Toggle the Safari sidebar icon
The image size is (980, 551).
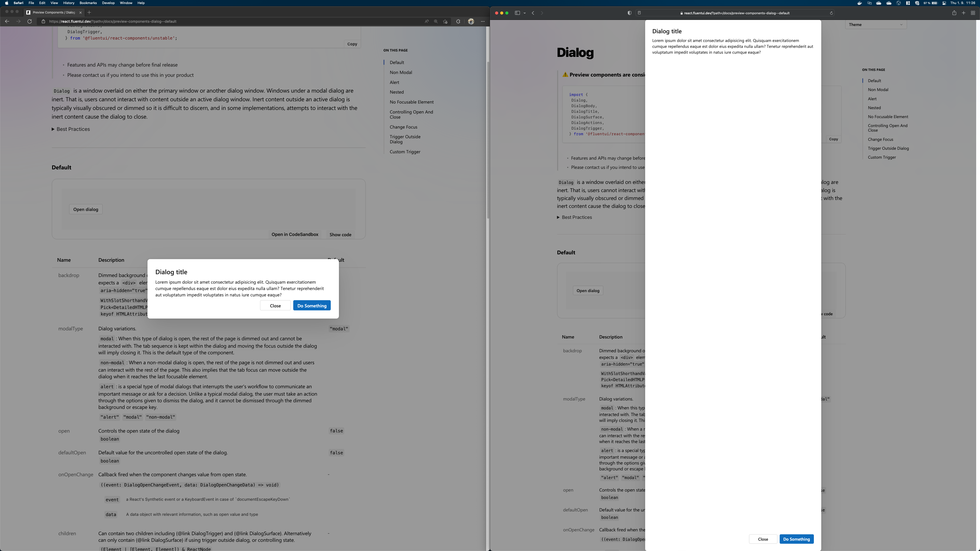(x=518, y=13)
